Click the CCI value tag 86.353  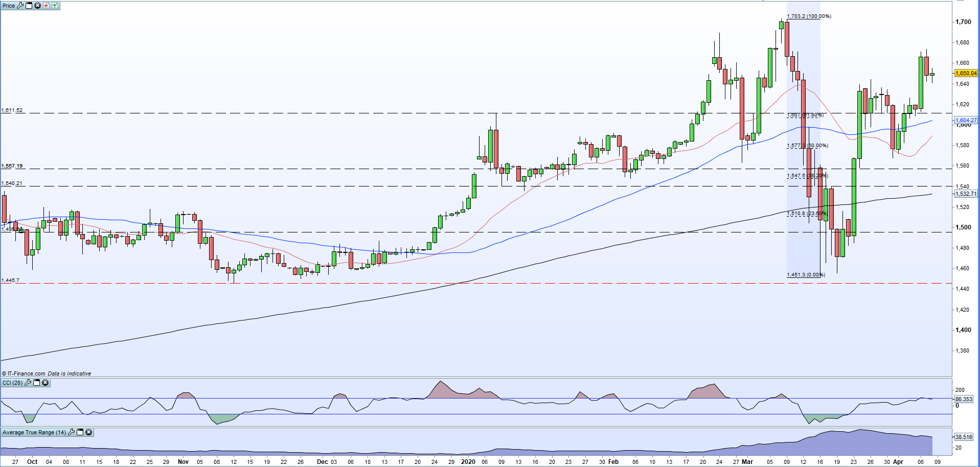pos(964,399)
